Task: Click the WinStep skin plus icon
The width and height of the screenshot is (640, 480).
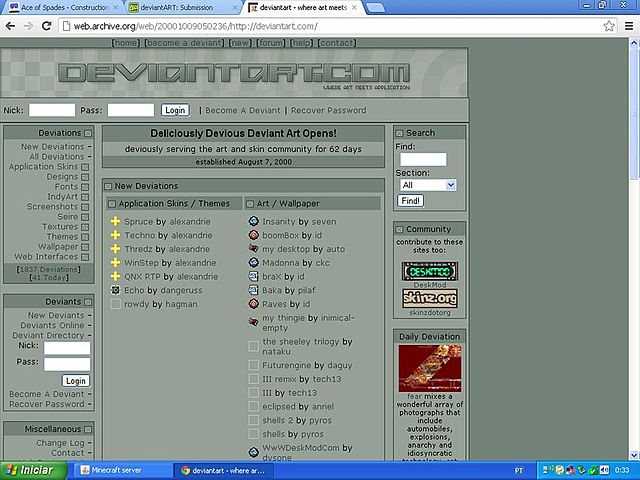Action: (116, 262)
